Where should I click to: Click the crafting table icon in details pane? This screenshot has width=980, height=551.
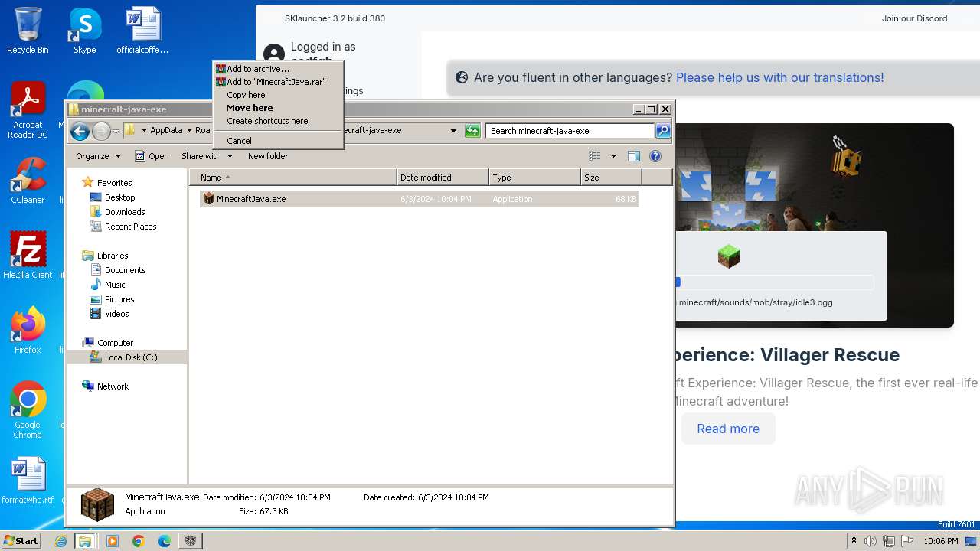tap(97, 505)
